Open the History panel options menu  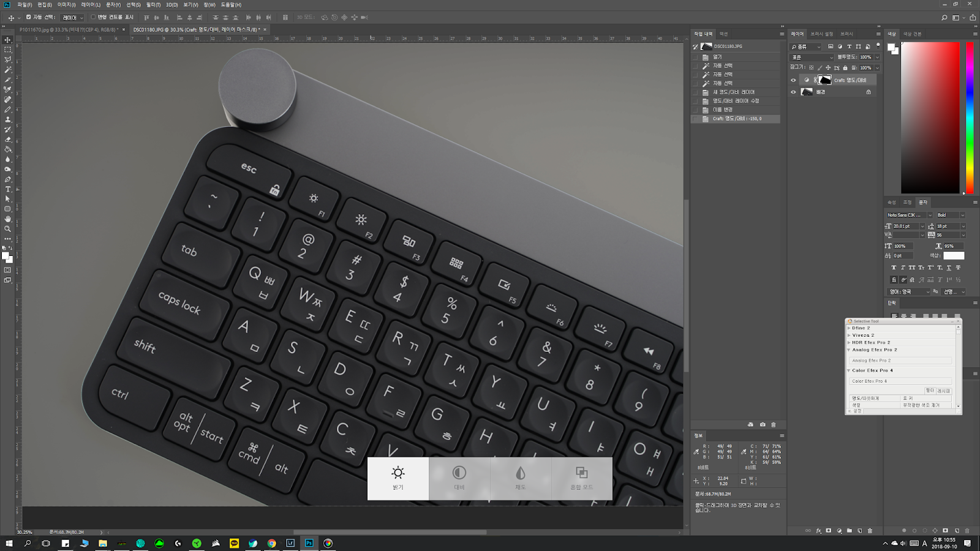click(782, 34)
